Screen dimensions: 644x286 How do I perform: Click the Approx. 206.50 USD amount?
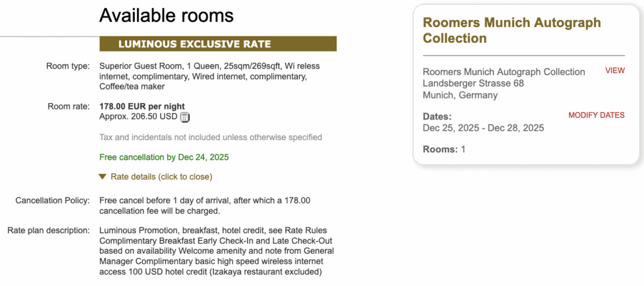point(138,117)
